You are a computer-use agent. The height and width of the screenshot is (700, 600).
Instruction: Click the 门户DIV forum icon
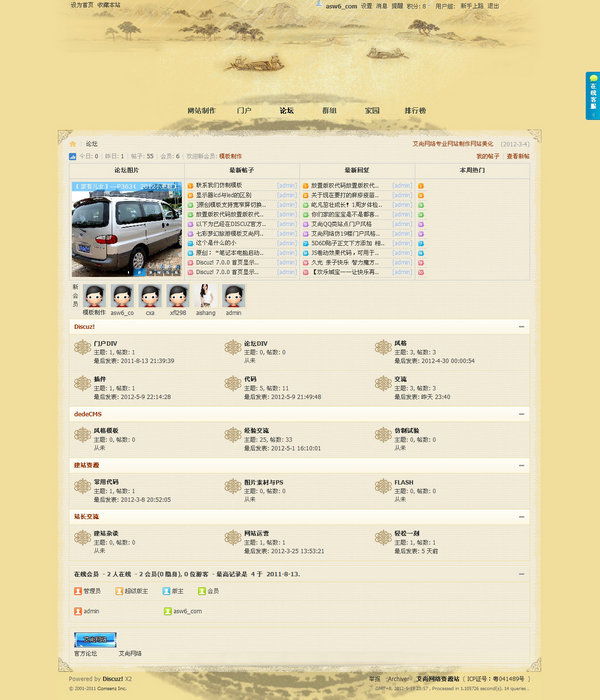[85, 348]
